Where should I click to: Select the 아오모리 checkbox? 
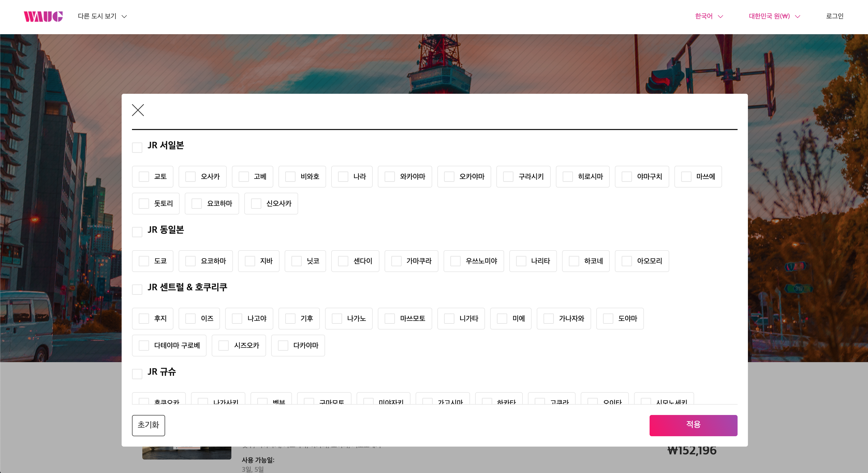tap(627, 261)
